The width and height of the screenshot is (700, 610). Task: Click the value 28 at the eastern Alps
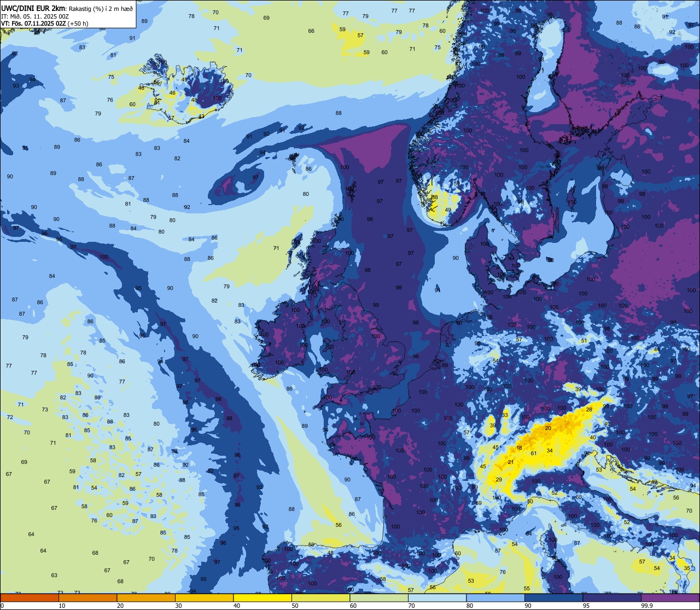pyautogui.click(x=589, y=409)
